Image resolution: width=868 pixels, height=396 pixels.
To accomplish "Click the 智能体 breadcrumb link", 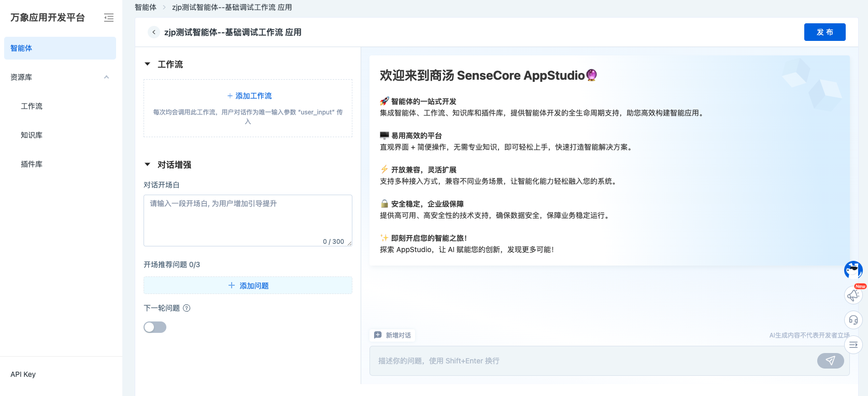I will 146,7.
